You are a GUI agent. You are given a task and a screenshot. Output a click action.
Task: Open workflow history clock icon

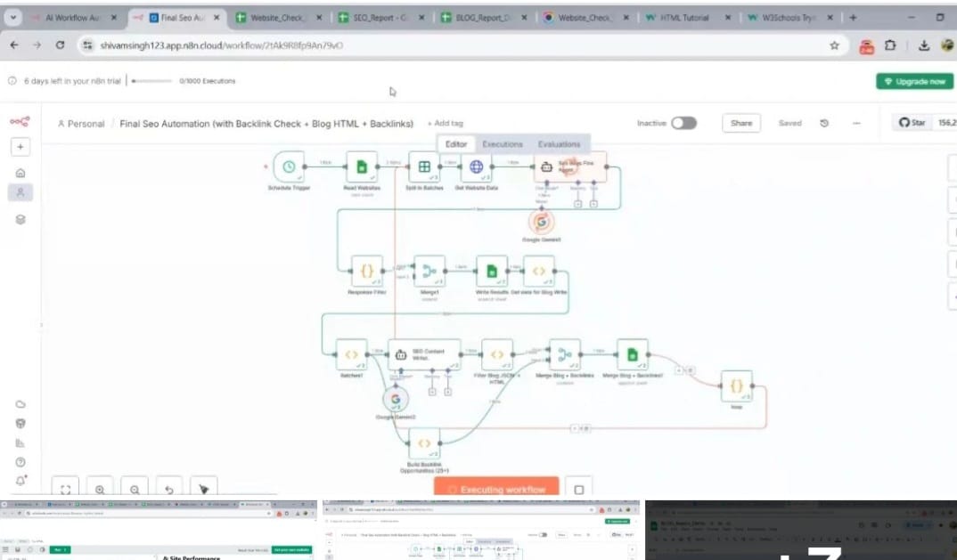(824, 123)
